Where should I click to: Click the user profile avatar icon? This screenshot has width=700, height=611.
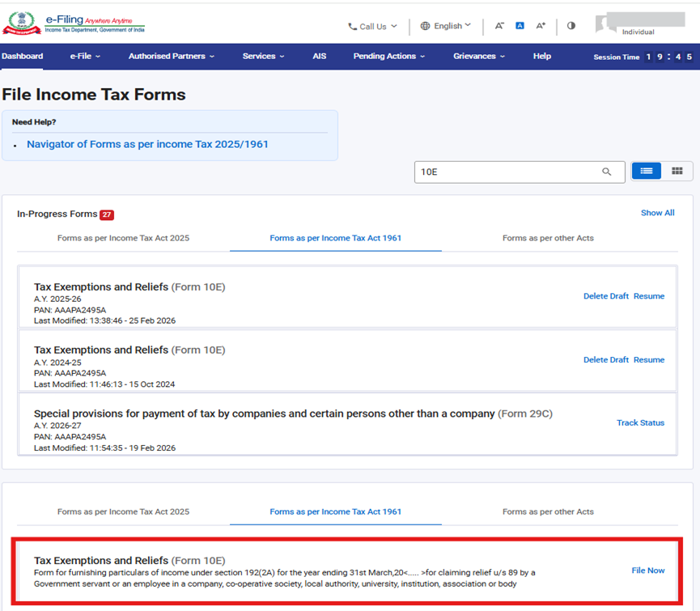[x=605, y=23]
